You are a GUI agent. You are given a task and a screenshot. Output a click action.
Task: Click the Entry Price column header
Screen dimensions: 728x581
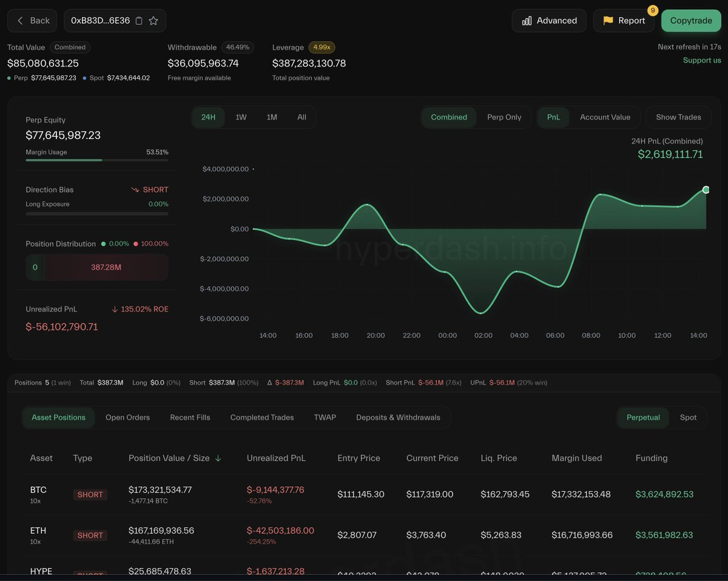[359, 458]
